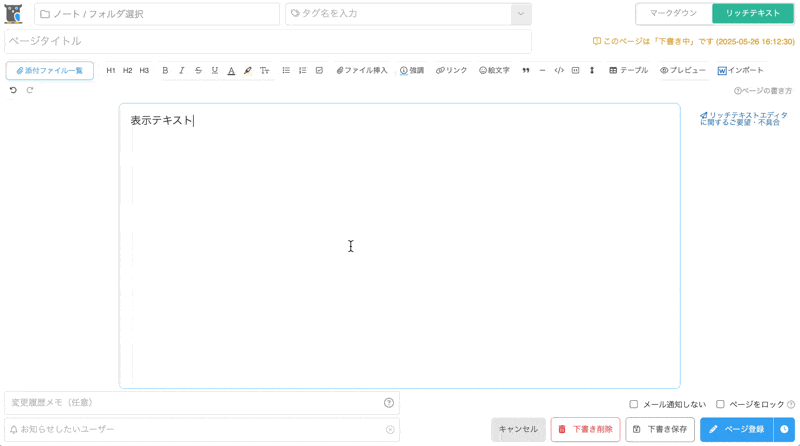800x446 pixels.
Task: Toggle bold text formatting
Action: [165, 71]
